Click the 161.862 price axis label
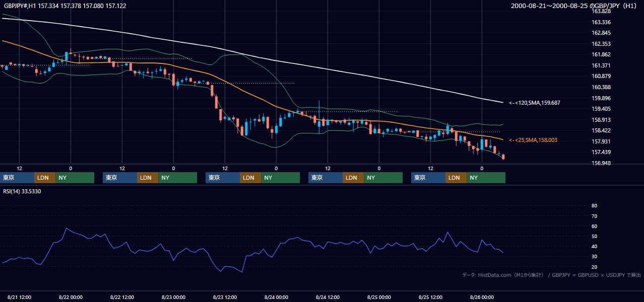 point(601,55)
